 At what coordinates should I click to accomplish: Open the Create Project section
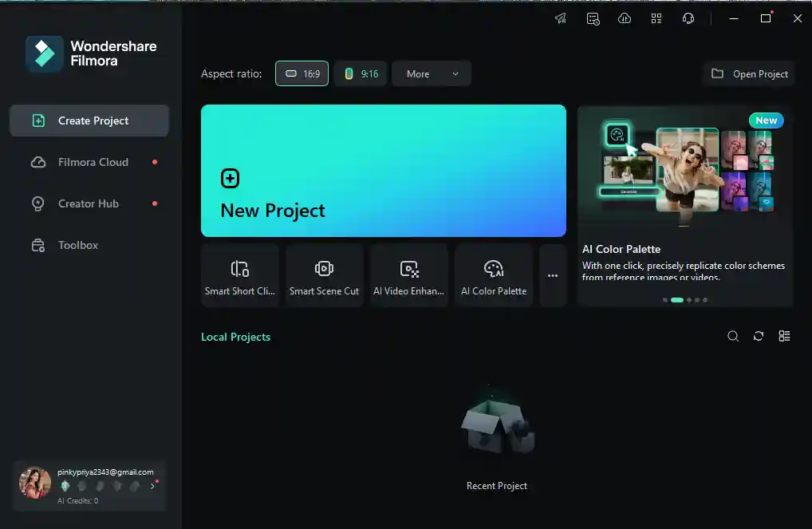89,120
